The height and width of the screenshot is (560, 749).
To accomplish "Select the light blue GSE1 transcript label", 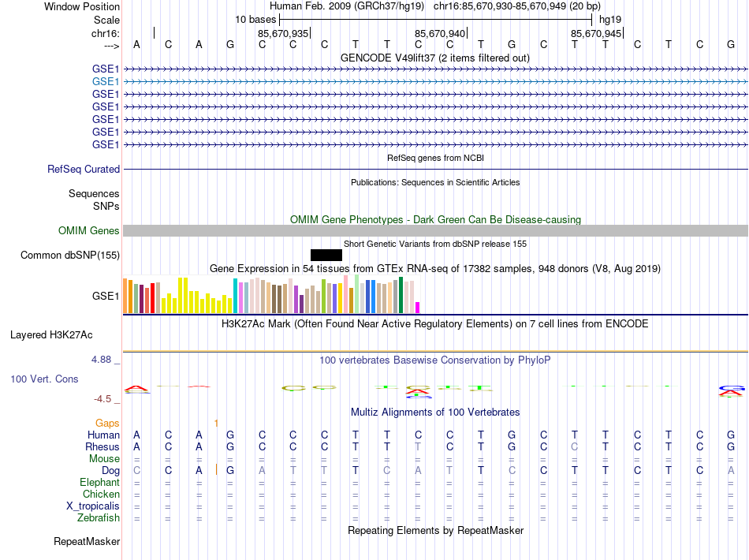I will [x=106, y=82].
